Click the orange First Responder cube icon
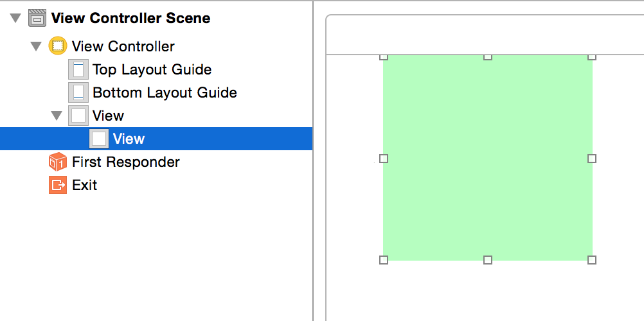This screenshot has width=644, height=321. [58, 162]
